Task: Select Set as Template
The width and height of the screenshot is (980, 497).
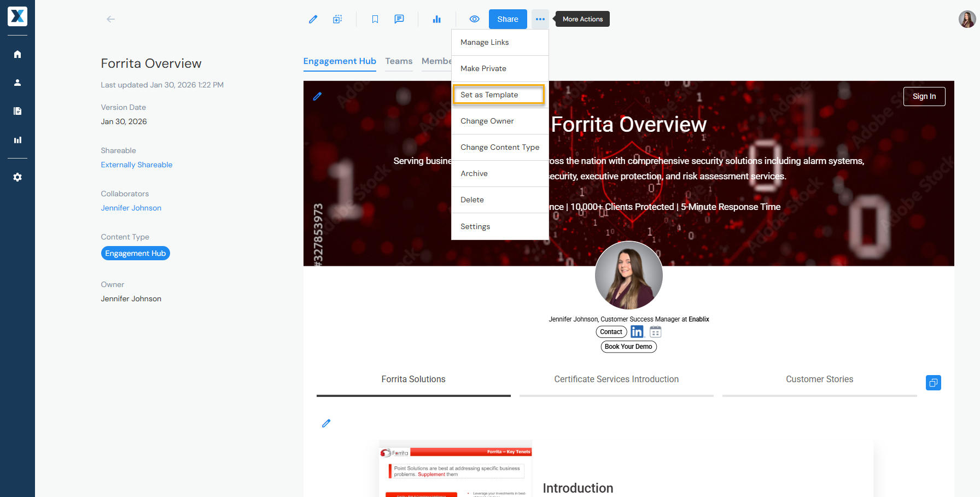Action: click(x=499, y=95)
